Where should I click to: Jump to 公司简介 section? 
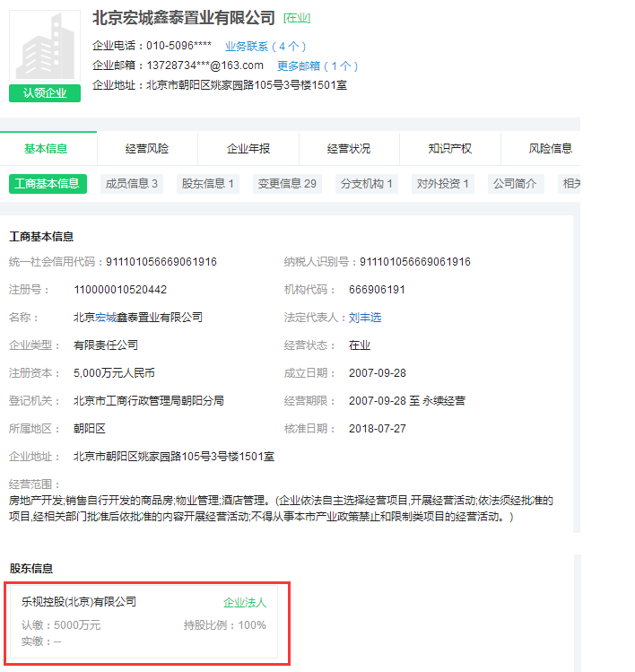(x=516, y=184)
